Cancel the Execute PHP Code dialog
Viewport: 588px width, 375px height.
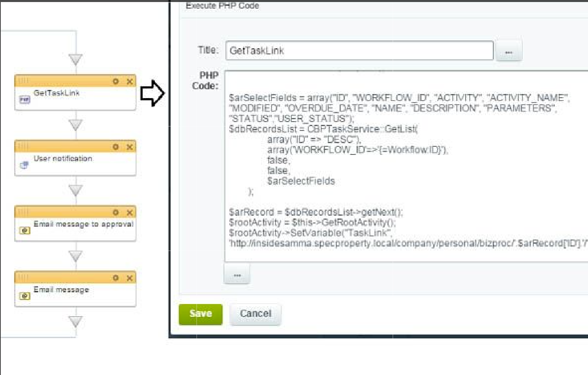coord(255,314)
